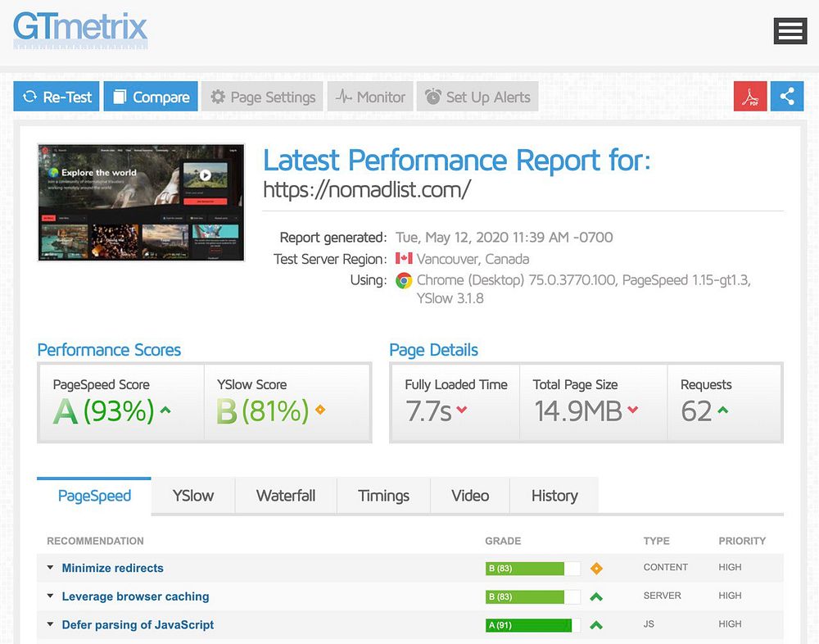Image resolution: width=819 pixels, height=644 pixels.
Task: Click the 14.9MB page size value
Action: click(577, 410)
